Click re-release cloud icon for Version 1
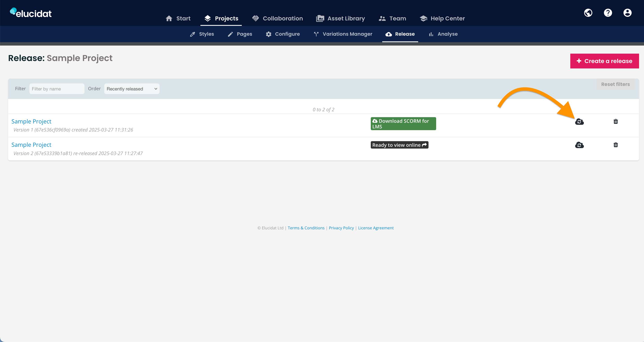The image size is (644, 342). tap(579, 122)
